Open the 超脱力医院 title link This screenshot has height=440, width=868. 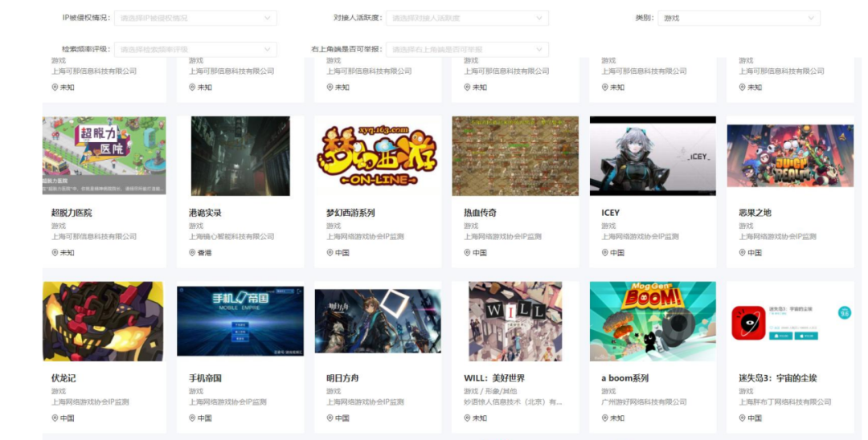tap(72, 213)
